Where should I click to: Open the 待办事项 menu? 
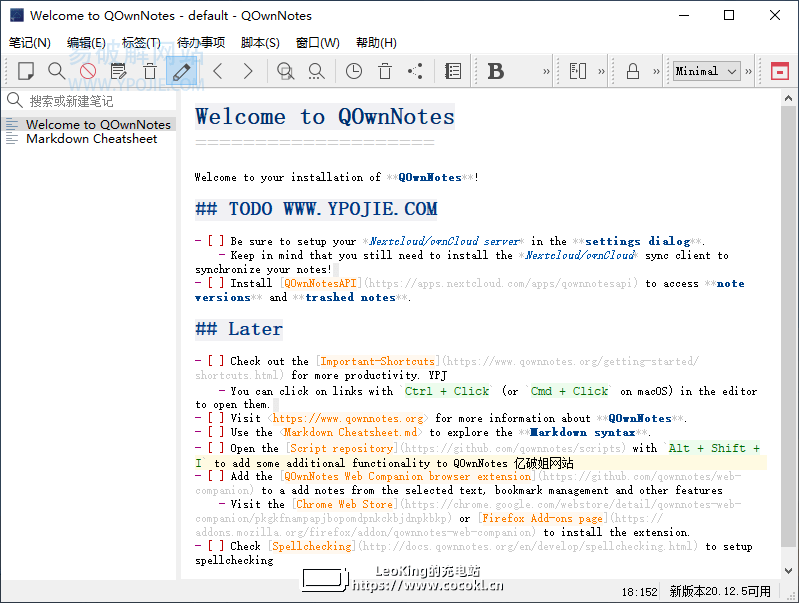pyautogui.click(x=201, y=43)
